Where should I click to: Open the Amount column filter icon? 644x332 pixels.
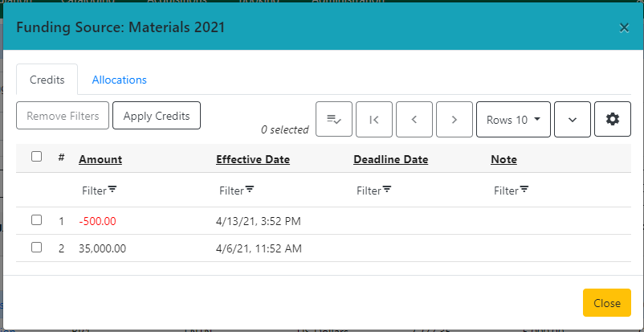coord(112,190)
